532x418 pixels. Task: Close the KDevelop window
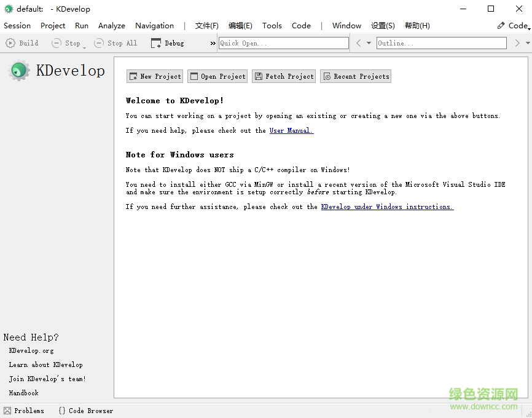(518, 9)
